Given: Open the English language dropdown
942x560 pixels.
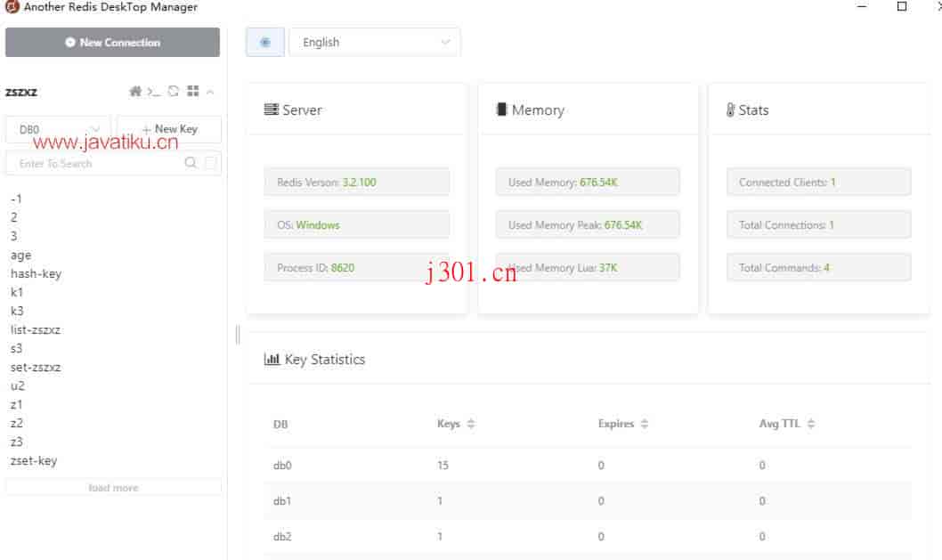Looking at the screenshot, I should pyautogui.click(x=375, y=42).
